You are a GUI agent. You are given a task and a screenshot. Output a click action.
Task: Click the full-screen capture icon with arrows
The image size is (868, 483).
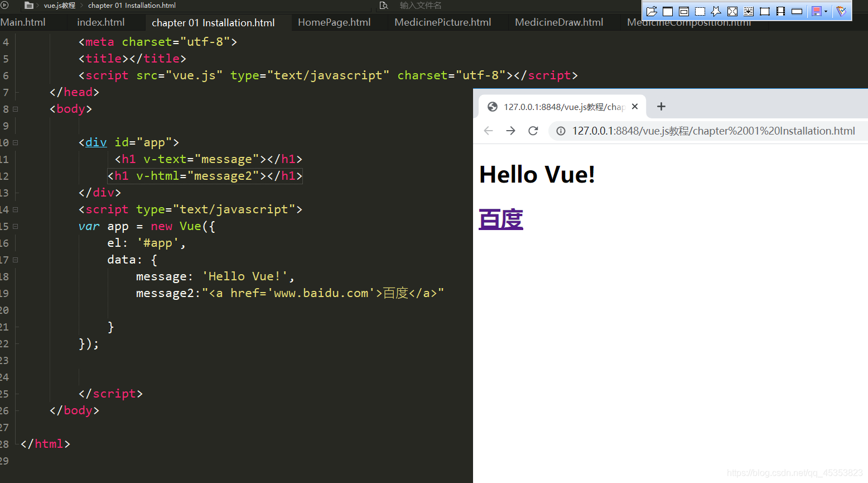pyautogui.click(x=732, y=11)
